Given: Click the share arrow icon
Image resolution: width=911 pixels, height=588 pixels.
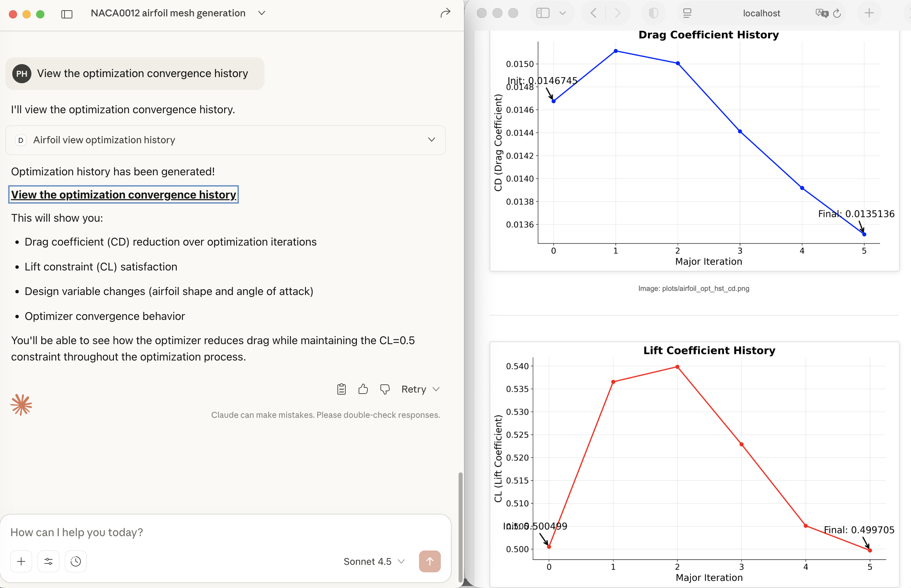Looking at the screenshot, I should coord(445,13).
